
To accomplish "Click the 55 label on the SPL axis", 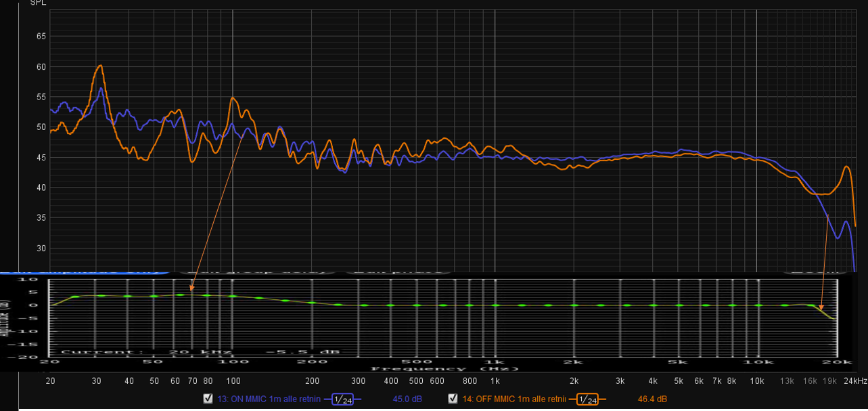I will point(40,97).
